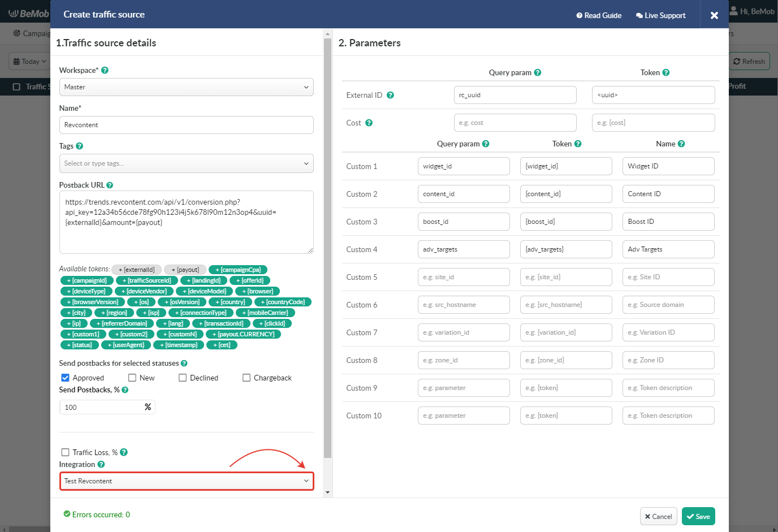
Task: Add the {campaignCpa} token
Action: pyautogui.click(x=238, y=270)
